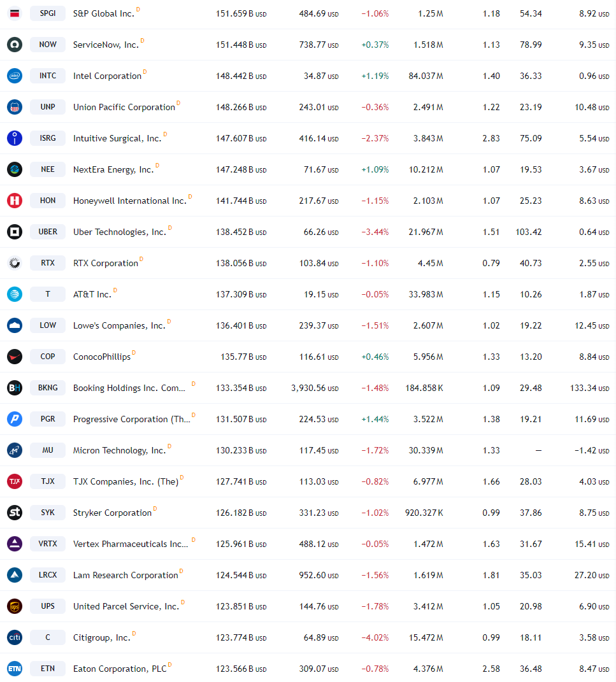This screenshot has height=682, width=616.
Task: Open the SPGI ticker symbol
Action: (48, 13)
